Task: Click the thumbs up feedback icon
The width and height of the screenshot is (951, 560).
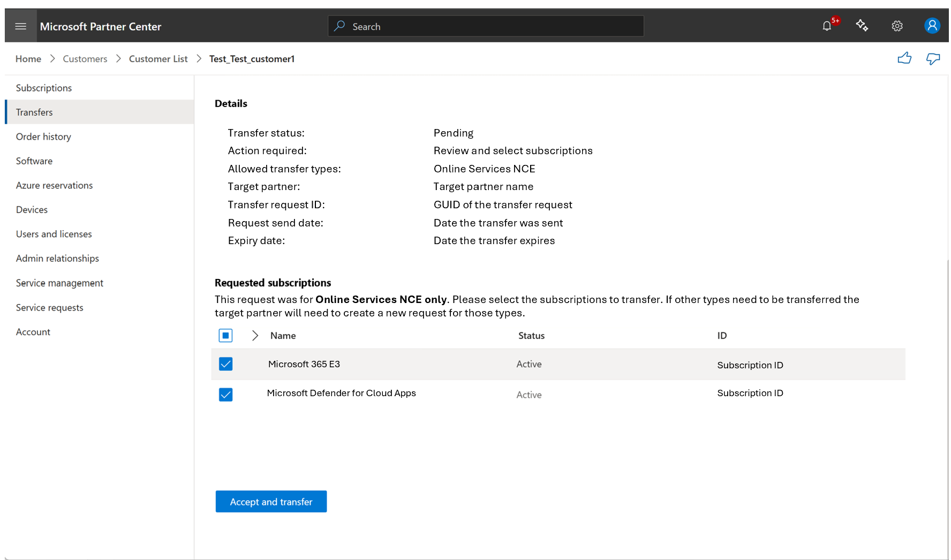Action: (904, 58)
